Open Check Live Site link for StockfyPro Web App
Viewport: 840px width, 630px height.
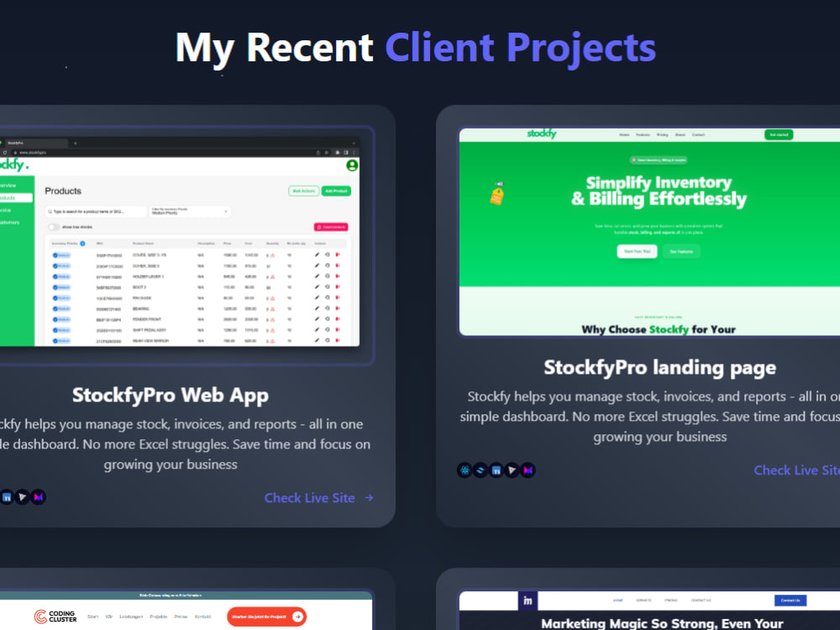pyautogui.click(x=318, y=497)
